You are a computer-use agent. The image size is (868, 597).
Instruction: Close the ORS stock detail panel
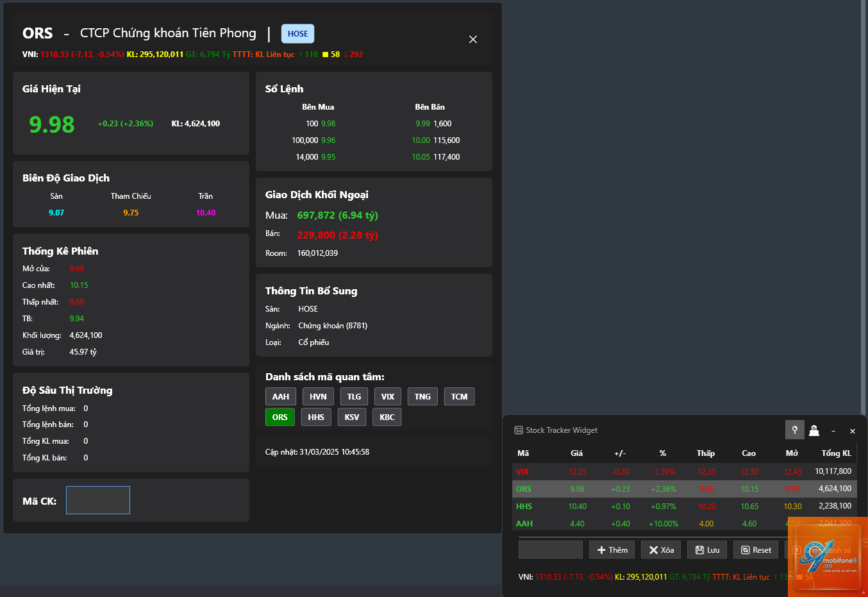click(x=473, y=39)
